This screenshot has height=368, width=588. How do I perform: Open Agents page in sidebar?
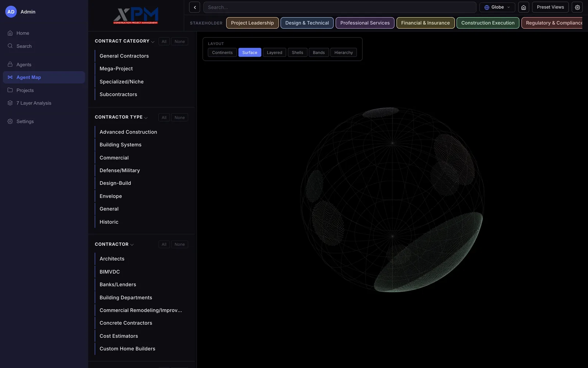coord(44,64)
